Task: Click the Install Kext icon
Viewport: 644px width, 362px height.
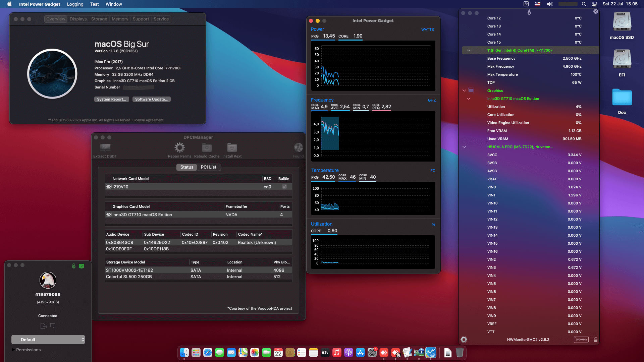Action: click(x=232, y=148)
